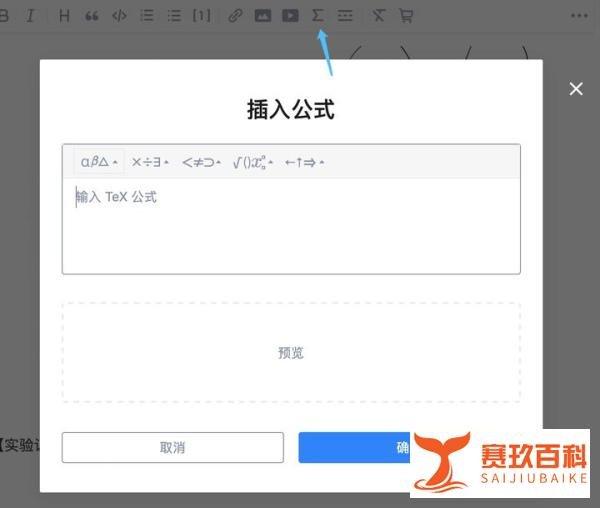Viewport: 600px width, 508px height.
Task: Insert a hyperlink with the link icon
Action: click(x=235, y=16)
